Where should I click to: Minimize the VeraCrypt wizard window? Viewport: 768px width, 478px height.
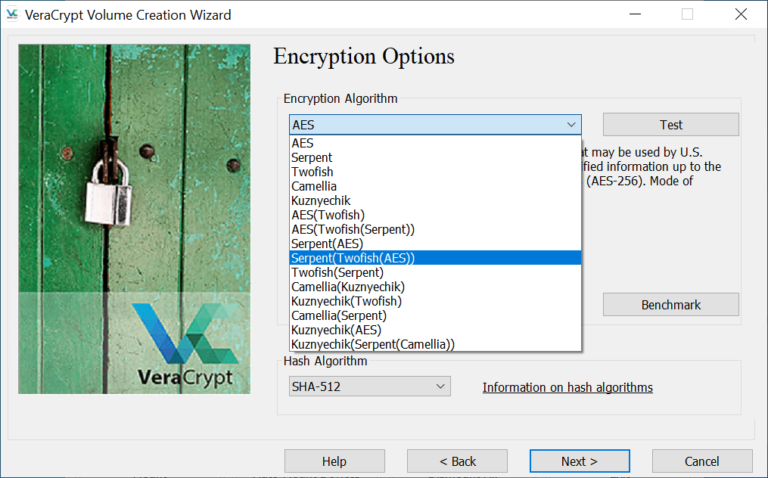(635, 14)
